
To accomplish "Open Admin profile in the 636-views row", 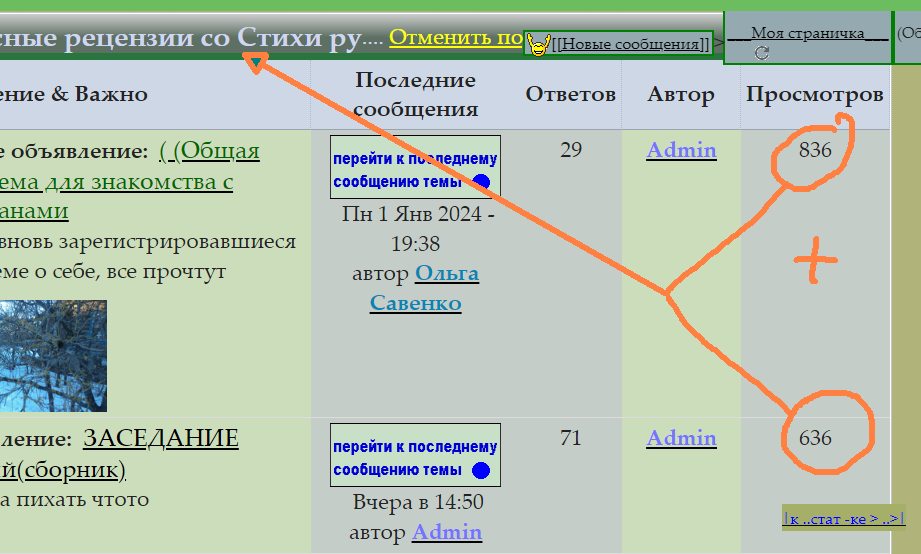I will pyautogui.click(x=681, y=438).
